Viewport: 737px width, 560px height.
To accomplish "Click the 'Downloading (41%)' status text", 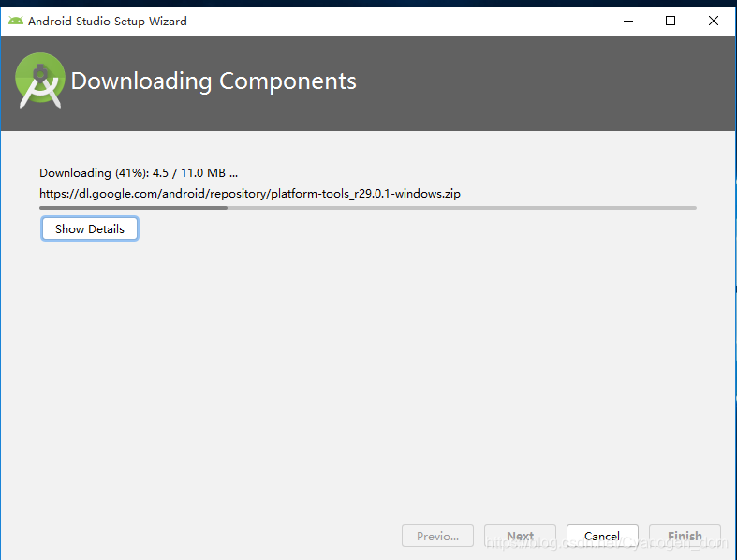I will [x=139, y=173].
